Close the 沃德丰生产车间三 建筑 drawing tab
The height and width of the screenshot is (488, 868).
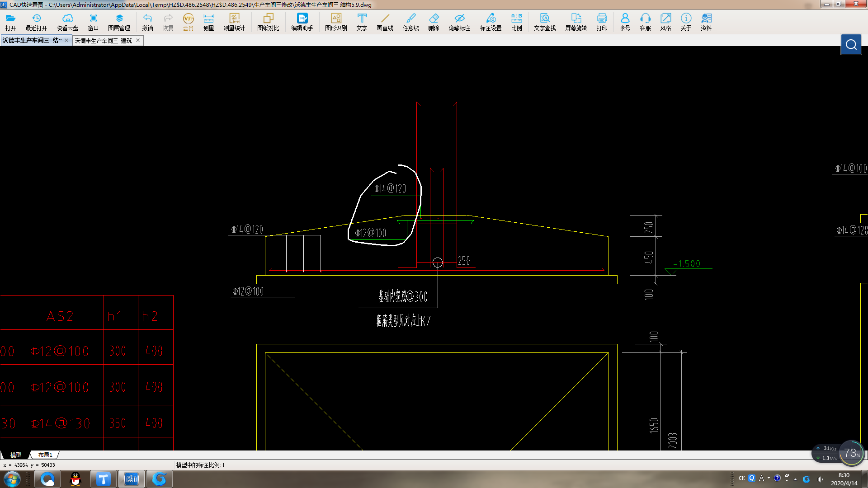tap(138, 40)
